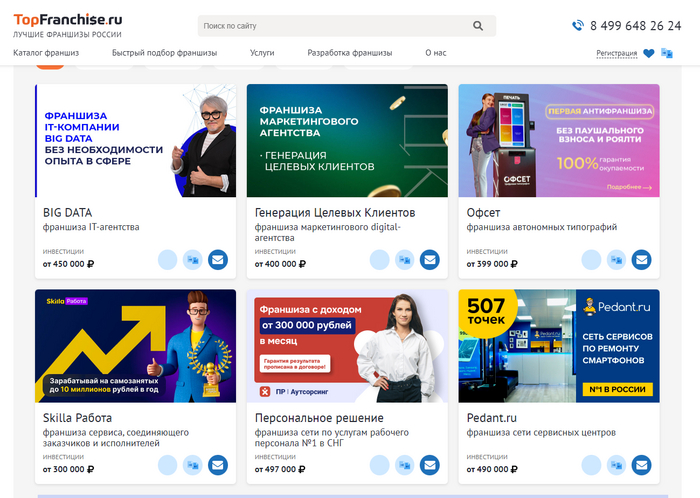Open Персональное решение title link
Image resolution: width=700 pixels, height=498 pixels.
(x=319, y=418)
